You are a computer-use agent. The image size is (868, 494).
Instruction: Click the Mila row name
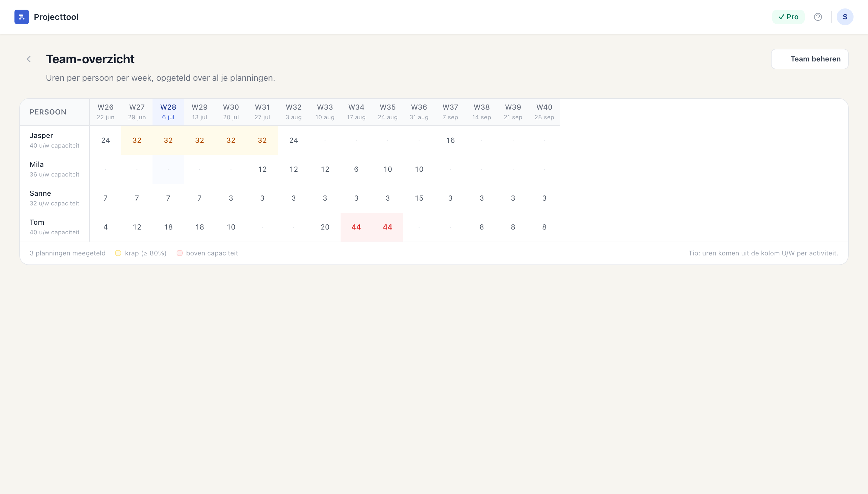coord(37,164)
